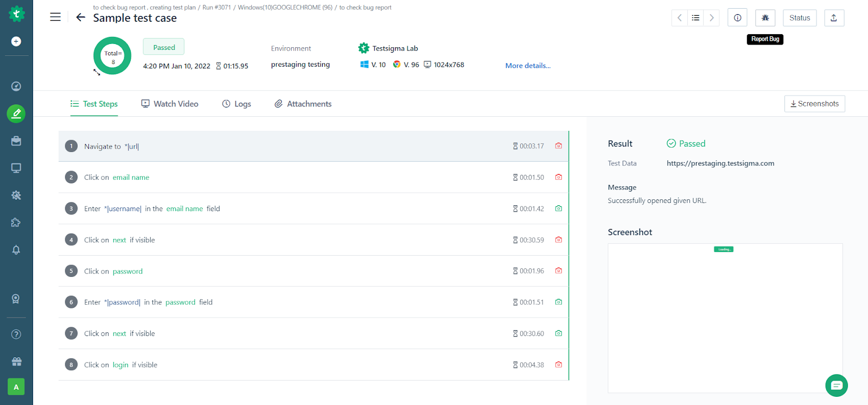Click the 'login' element link in step 8

pyautogui.click(x=120, y=365)
